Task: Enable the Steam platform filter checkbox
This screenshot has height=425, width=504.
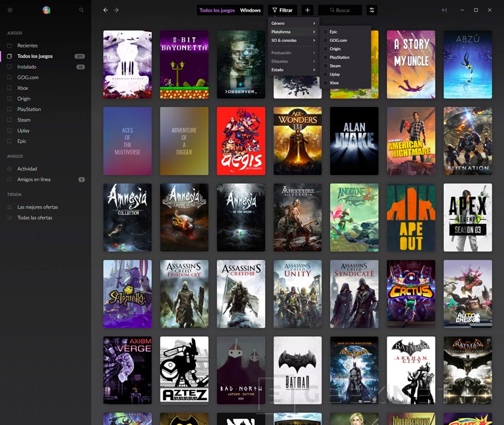Action: [325, 66]
